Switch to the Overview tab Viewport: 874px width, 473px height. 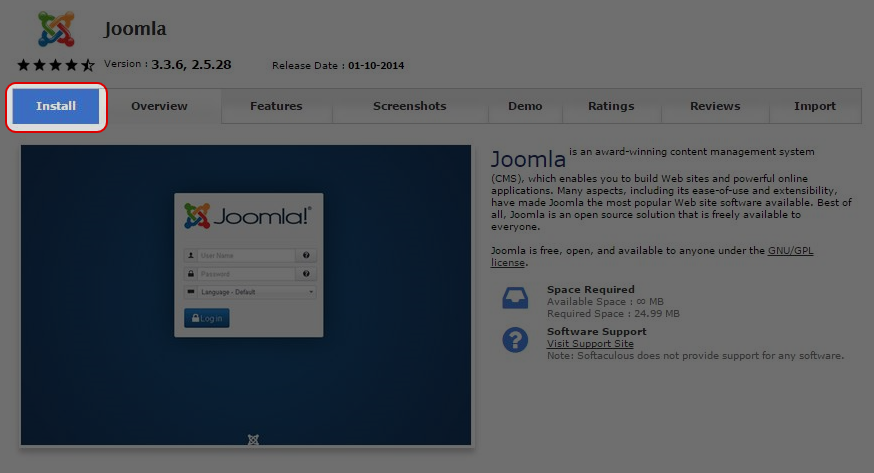(159, 106)
